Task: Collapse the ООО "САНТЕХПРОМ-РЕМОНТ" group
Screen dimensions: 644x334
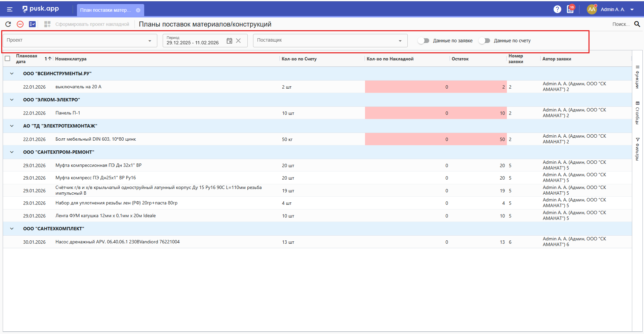Action: coord(12,152)
